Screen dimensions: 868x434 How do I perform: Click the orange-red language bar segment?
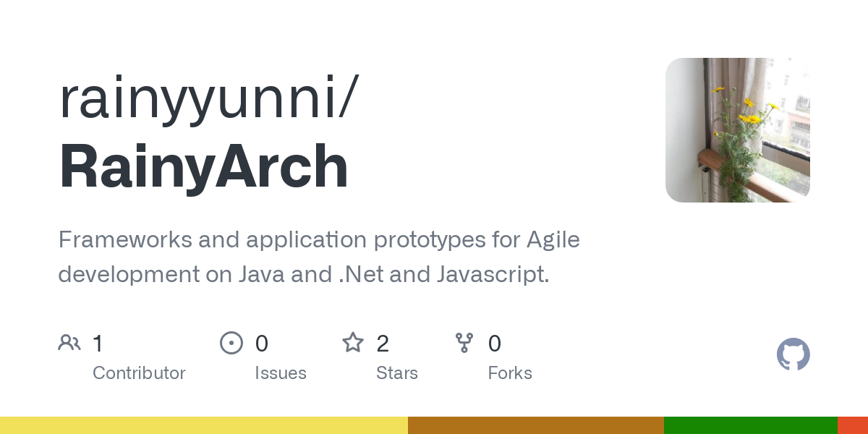pyautogui.click(x=853, y=425)
